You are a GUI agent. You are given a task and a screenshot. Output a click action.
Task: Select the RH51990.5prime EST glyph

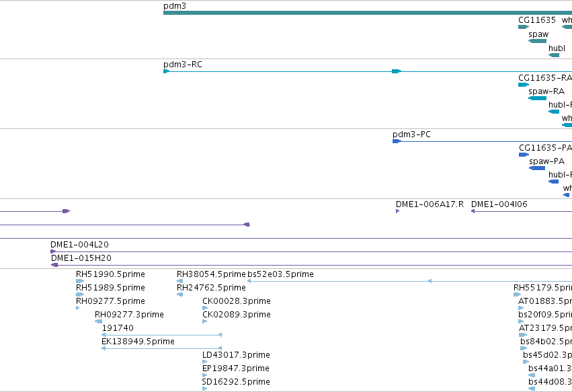[80, 281]
